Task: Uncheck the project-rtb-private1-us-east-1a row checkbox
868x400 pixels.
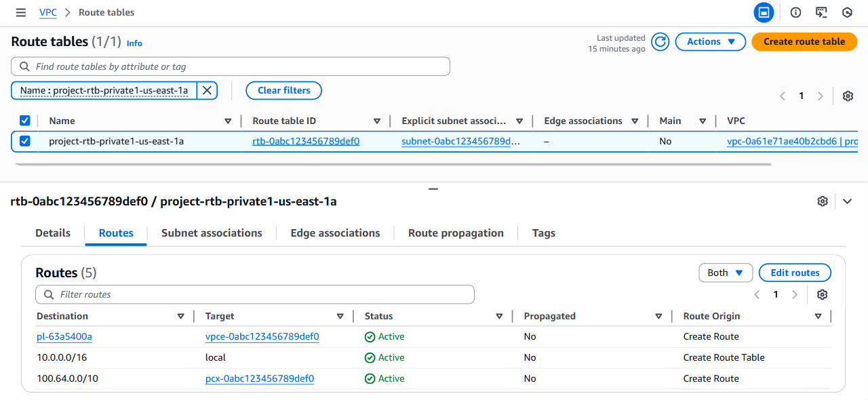Action: [x=25, y=141]
